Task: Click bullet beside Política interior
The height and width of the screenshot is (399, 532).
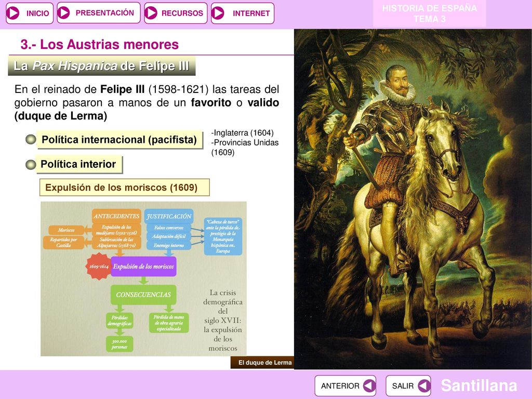Action: pyautogui.click(x=31, y=164)
